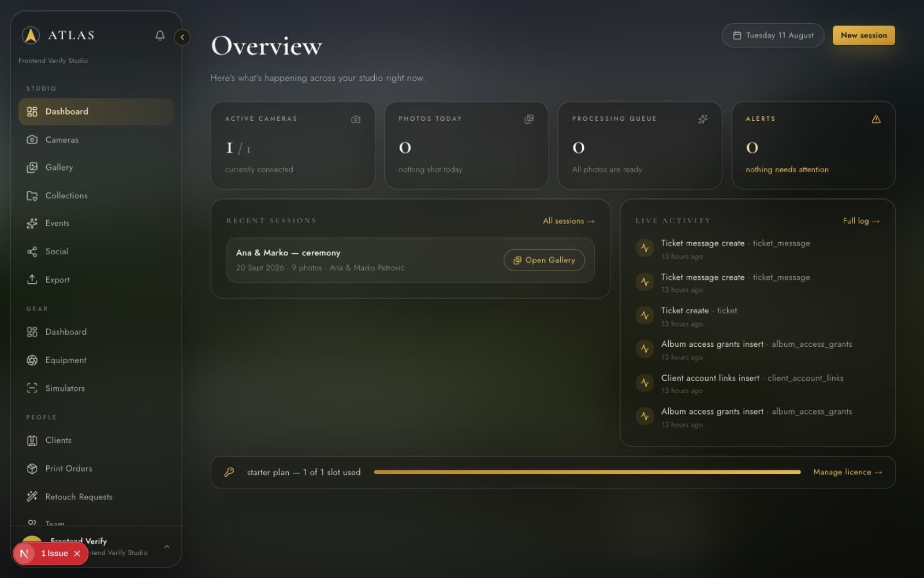Click the camera icon on Active Cameras card
This screenshot has height=578, width=924.
pos(356,119)
